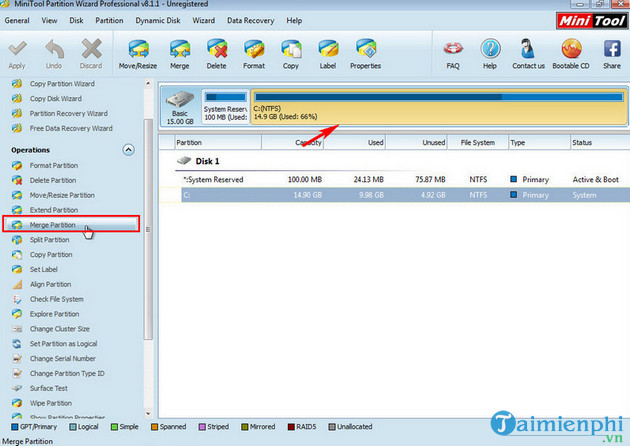Launch Partition Recovery Wizard
This screenshot has width=630, height=446.
tap(68, 113)
